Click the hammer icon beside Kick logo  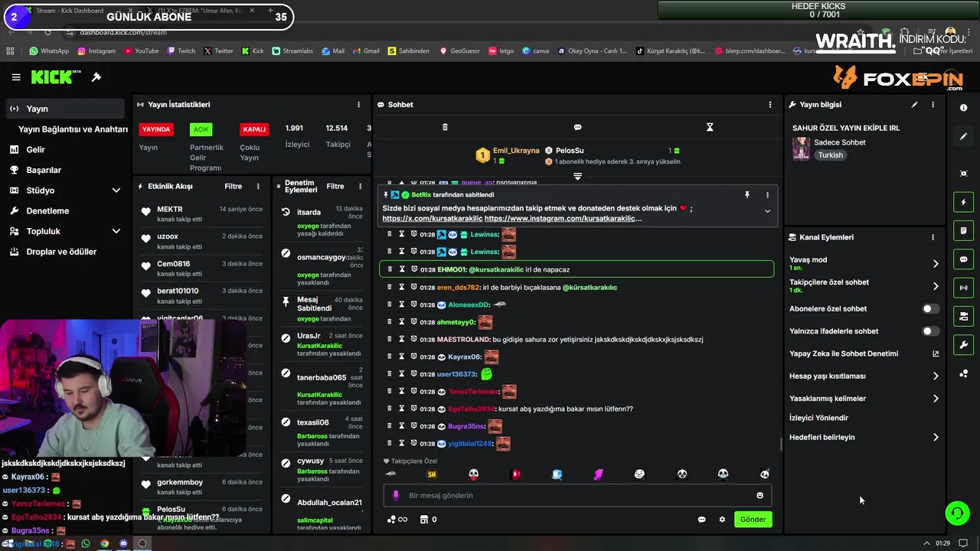click(x=96, y=77)
